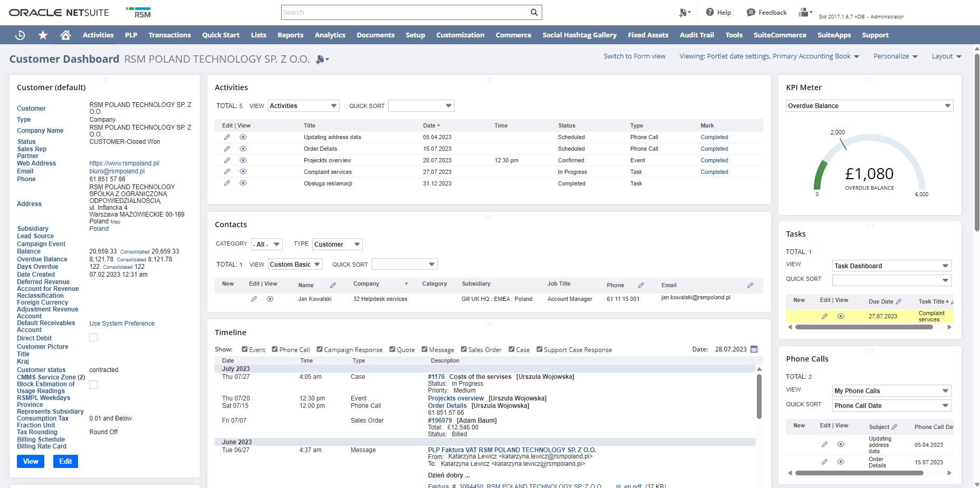Viewport: 980px width, 488px height.
Task: Open the Reports menu
Action: [290, 35]
